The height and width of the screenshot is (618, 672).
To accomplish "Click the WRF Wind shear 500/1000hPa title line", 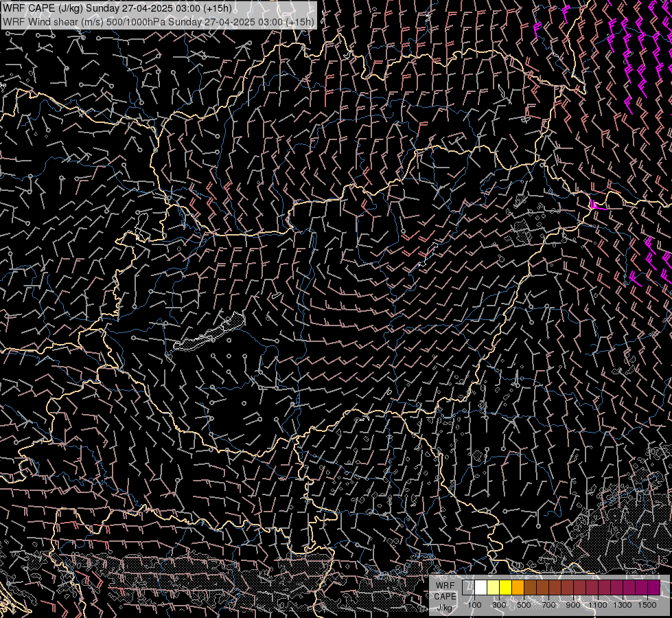I will 158,21.
